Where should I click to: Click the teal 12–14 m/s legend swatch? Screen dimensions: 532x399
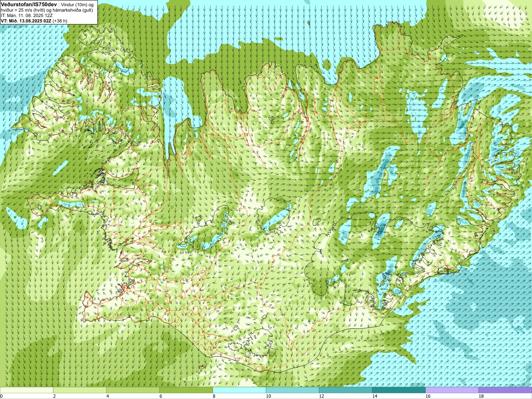[x=346, y=390]
